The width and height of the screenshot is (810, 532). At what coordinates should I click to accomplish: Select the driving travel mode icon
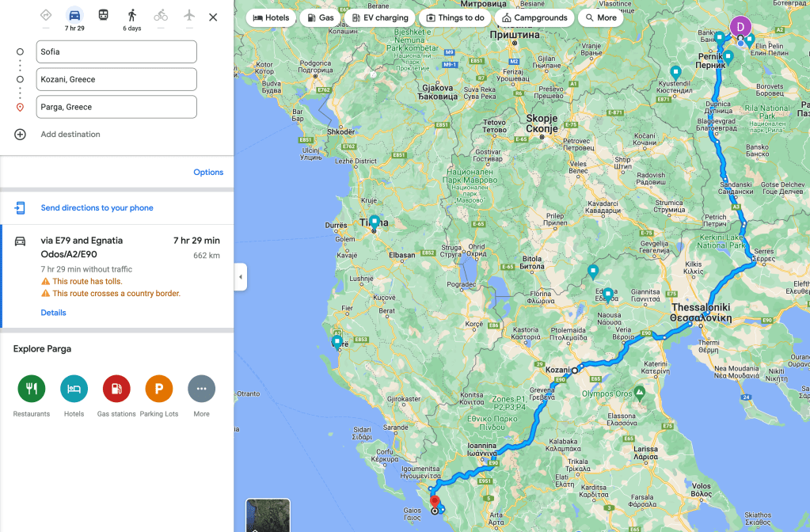coord(74,15)
